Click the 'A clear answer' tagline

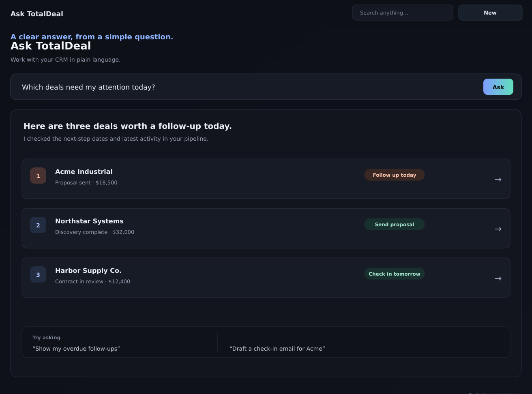tap(92, 36)
